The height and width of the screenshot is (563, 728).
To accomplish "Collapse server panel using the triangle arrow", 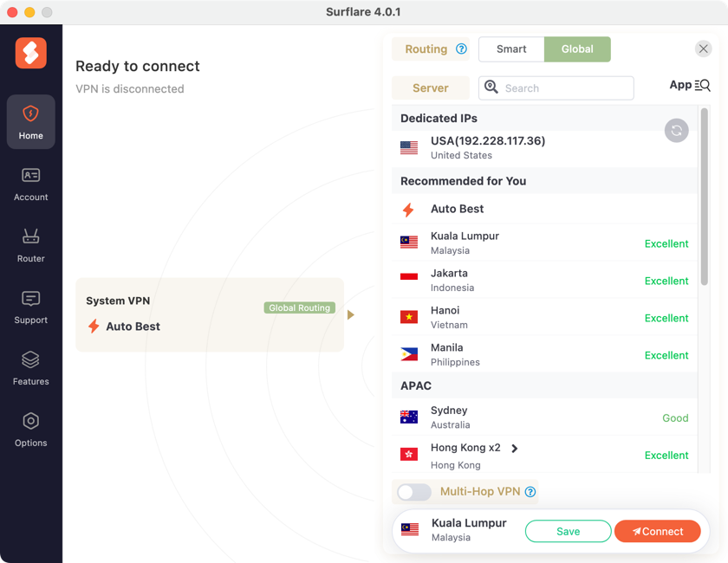I will (x=351, y=315).
